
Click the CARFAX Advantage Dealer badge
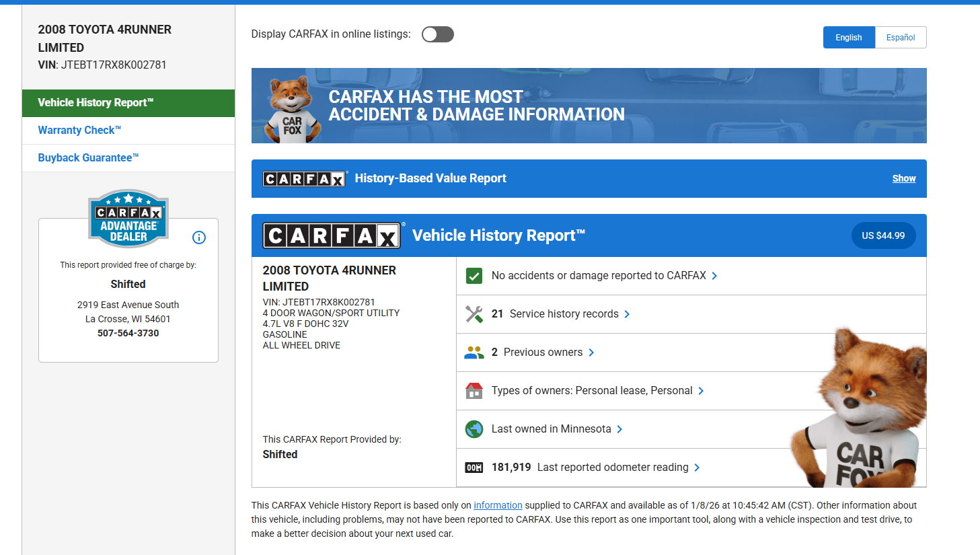[128, 219]
